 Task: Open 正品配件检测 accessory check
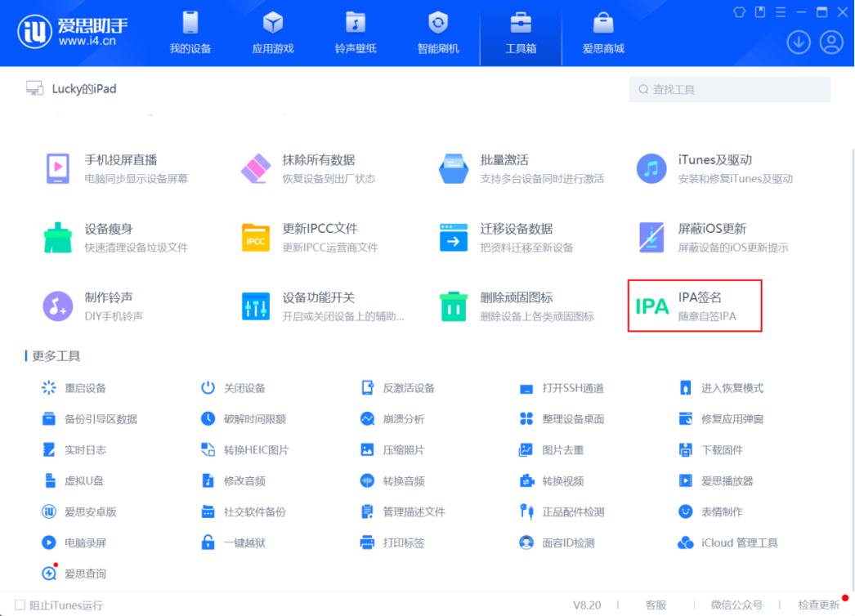[562, 512]
